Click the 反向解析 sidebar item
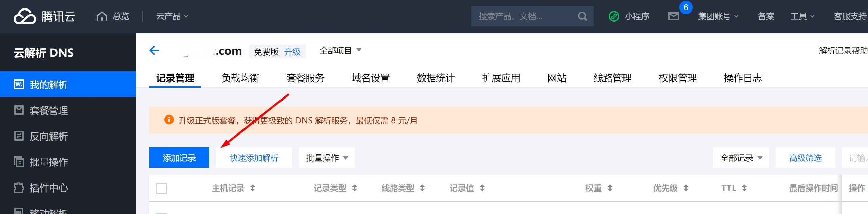 click(49, 136)
